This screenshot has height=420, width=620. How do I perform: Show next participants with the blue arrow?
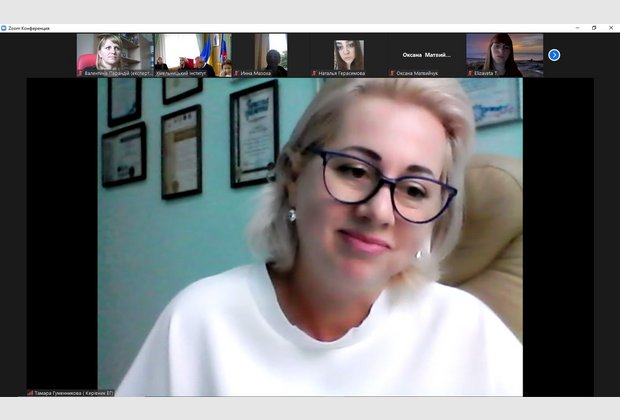[554, 55]
